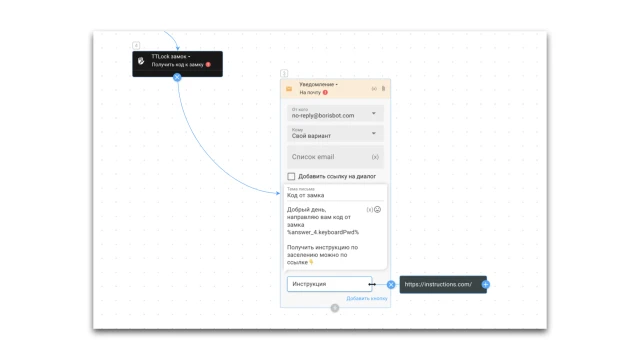Click the red warning badge on the TTLock block
The image size is (640, 360).
tap(208, 64)
